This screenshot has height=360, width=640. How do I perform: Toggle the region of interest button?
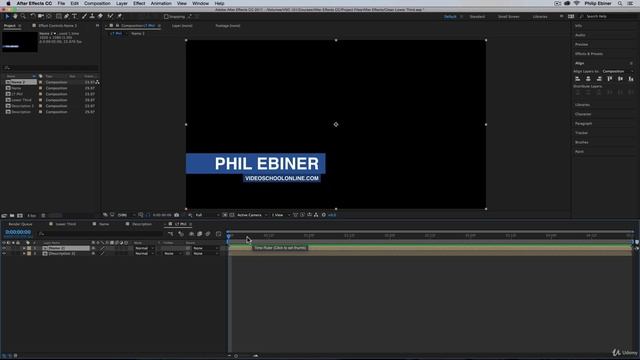tap(224, 215)
